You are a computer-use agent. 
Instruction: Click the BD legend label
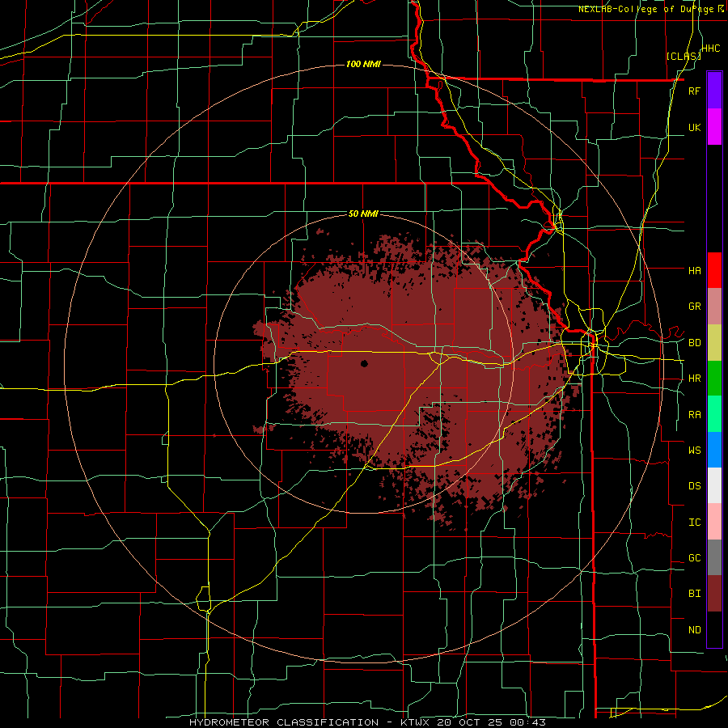pyautogui.click(x=694, y=342)
